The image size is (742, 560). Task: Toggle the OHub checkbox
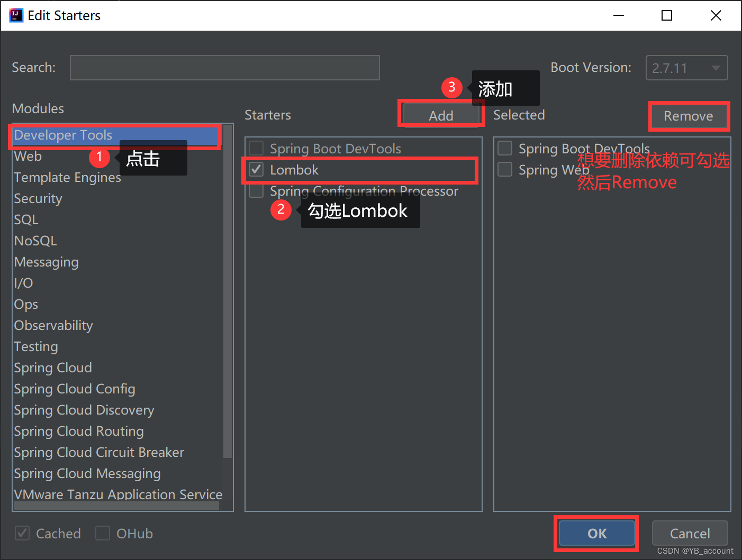click(x=103, y=533)
